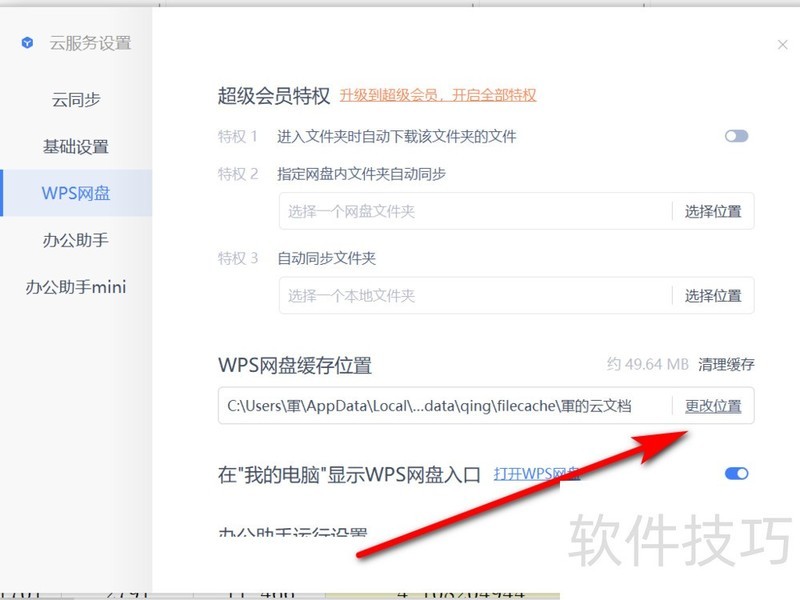
Task: Click the 指定网盘内文件夹自动同步 label
Action: click(361, 174)
